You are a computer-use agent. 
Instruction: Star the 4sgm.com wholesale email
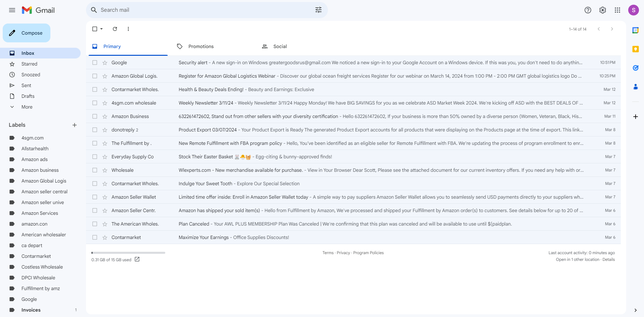pyautogui.click(x=105, y=103)
